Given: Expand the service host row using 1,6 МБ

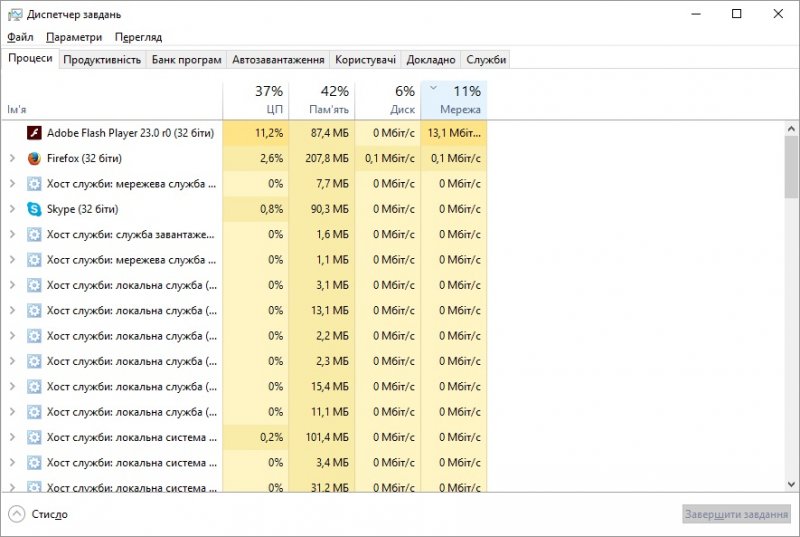Looking at the screenshot, I should click(x=12, y=235).
